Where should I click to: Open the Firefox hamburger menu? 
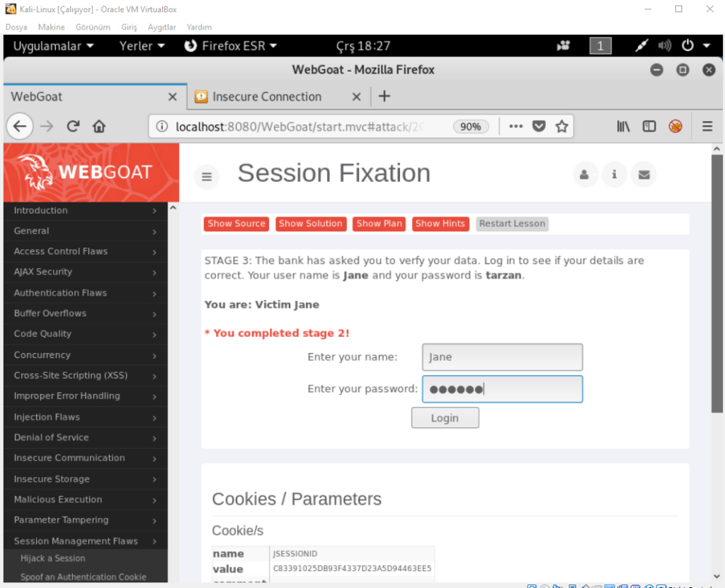pos(707,127)
